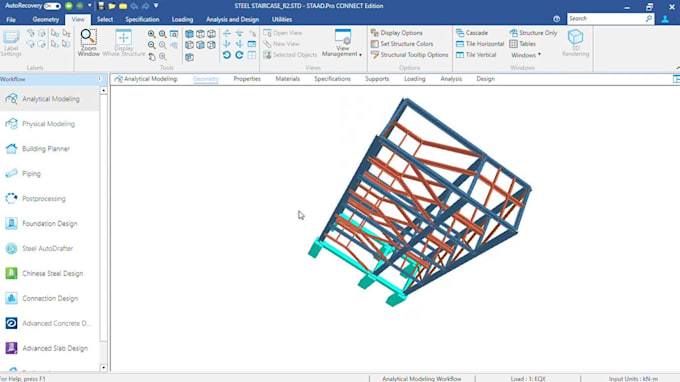This screenshot has width=680, height=382.
Task: Click Tile Vertical
Action: pos(476,55)
